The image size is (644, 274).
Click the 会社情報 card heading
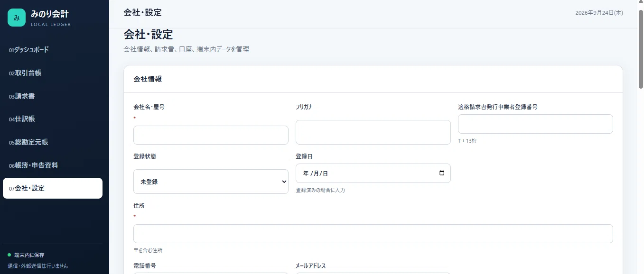coord(148,79)
